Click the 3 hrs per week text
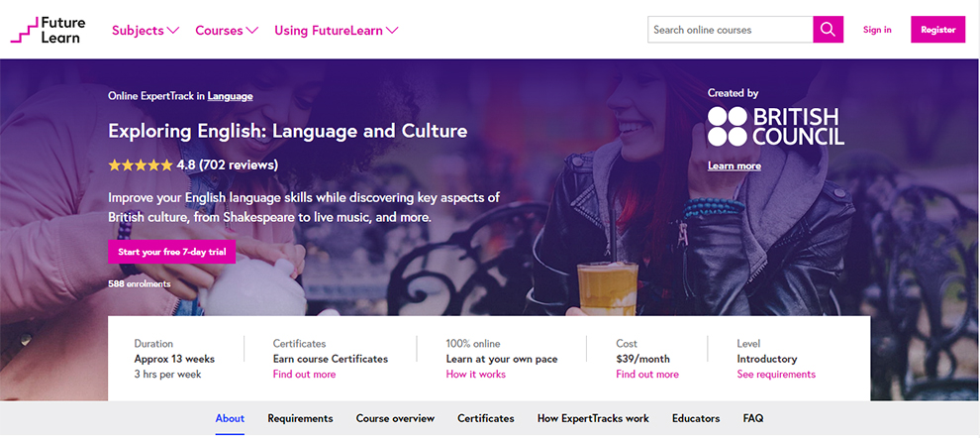 click(x=167, y=375)
